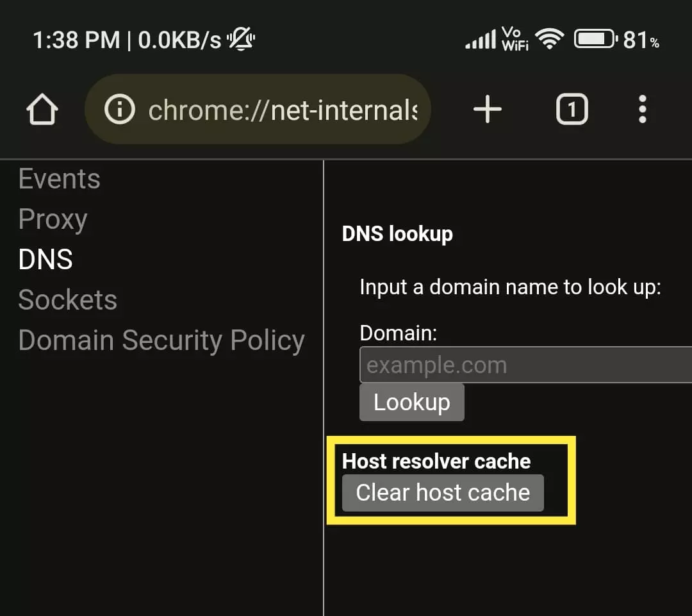Open the Proxy section
Image resolution: width=692 pixels, height=616 pixels.
click(x=53, y=219)
